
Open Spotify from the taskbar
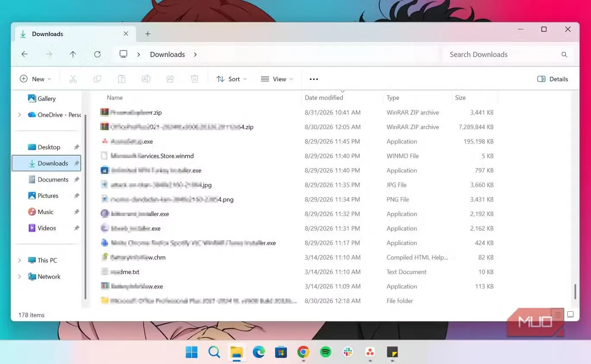point(325,352)
